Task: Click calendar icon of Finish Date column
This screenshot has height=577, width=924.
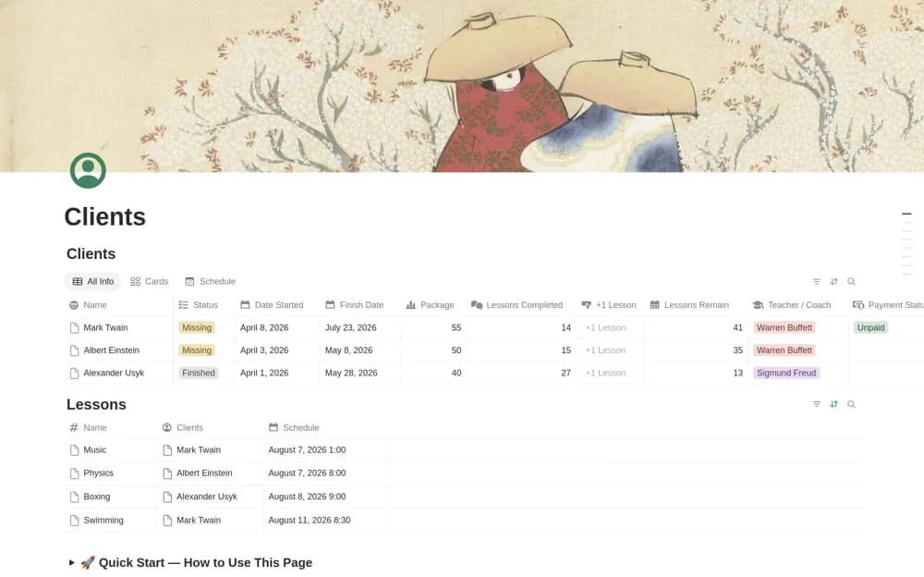Action: [x=330, y=305]
